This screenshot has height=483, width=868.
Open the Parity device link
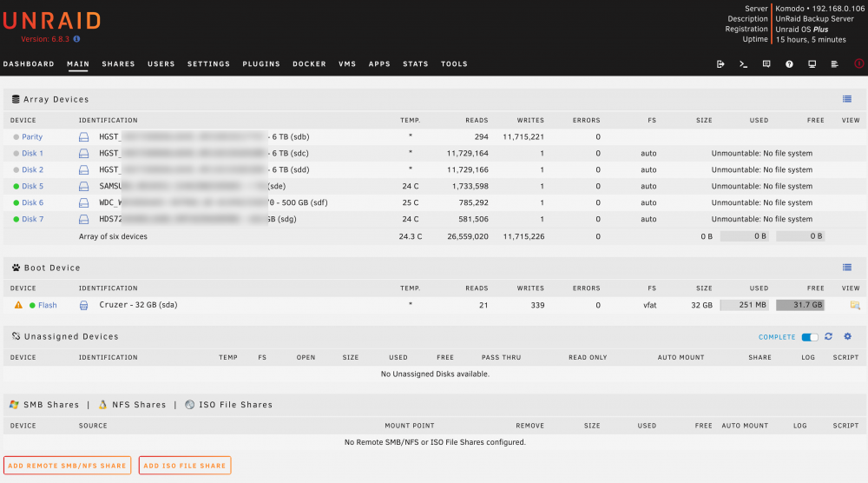[x=32, y=136]
